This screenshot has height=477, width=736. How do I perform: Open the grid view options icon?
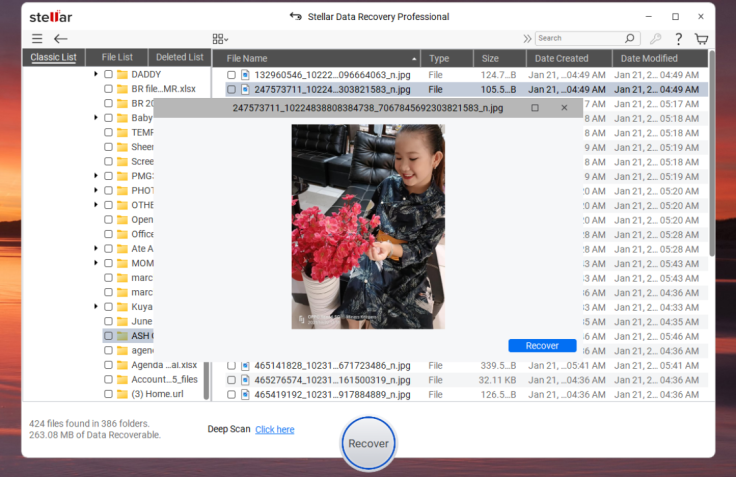tap(219, 39)
